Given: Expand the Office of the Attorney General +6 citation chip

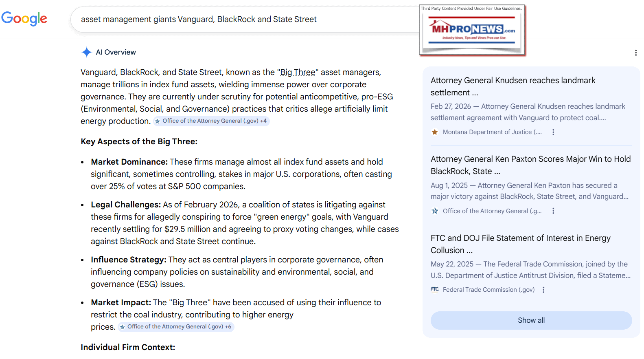Looking at the screenshot, I should click(x=176, y=327).
